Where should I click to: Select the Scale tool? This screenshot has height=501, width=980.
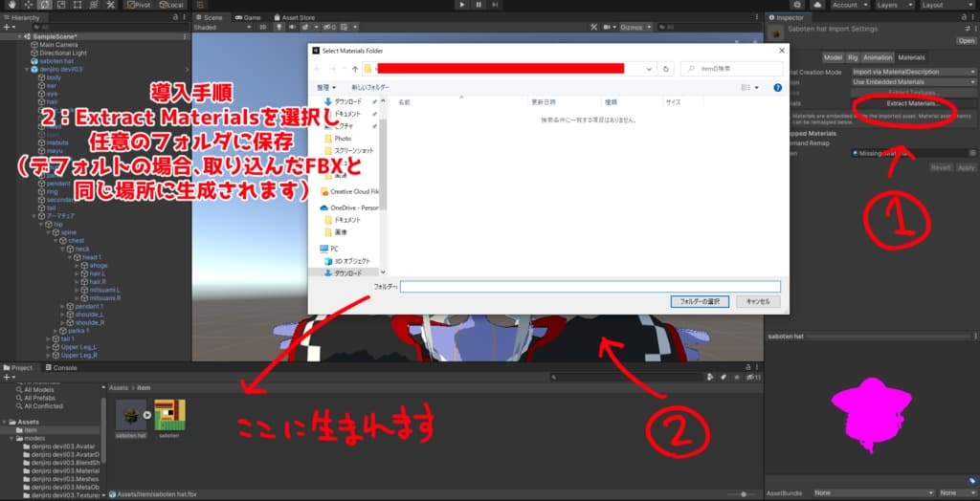(x=61, y=5)
